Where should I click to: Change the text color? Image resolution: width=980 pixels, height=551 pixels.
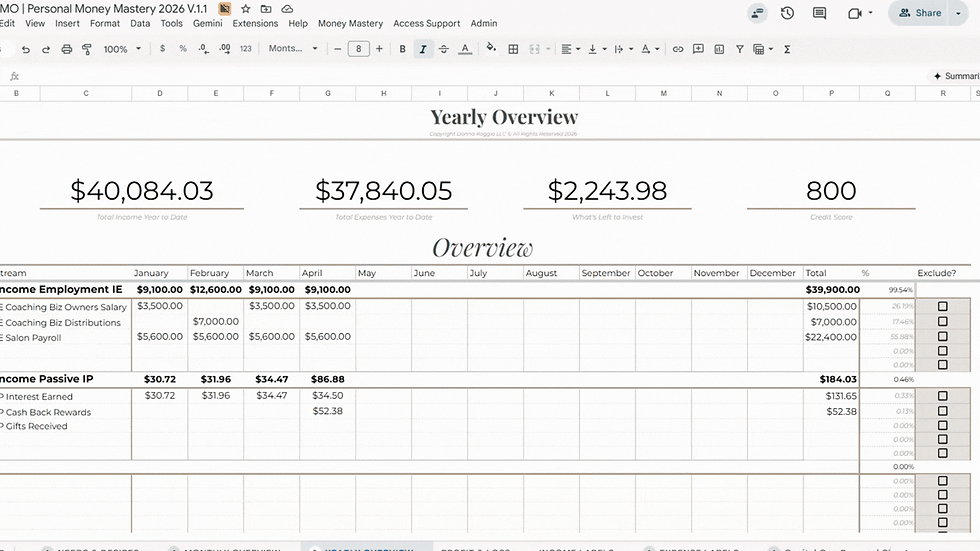465,49
